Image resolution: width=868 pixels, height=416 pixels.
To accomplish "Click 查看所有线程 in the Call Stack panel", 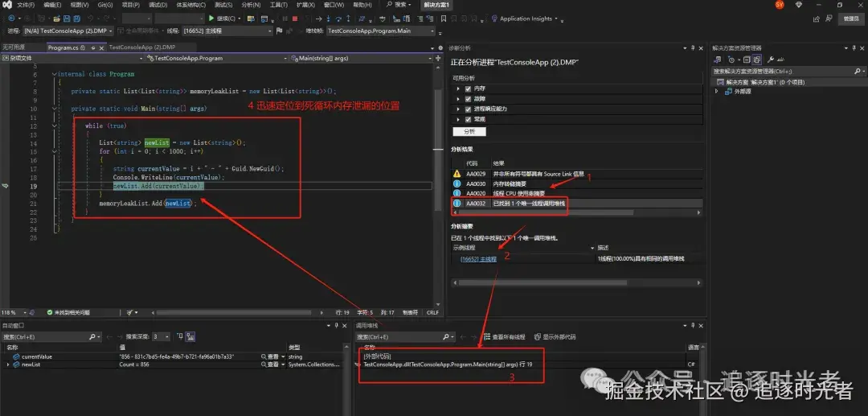I will click(504, 337).
